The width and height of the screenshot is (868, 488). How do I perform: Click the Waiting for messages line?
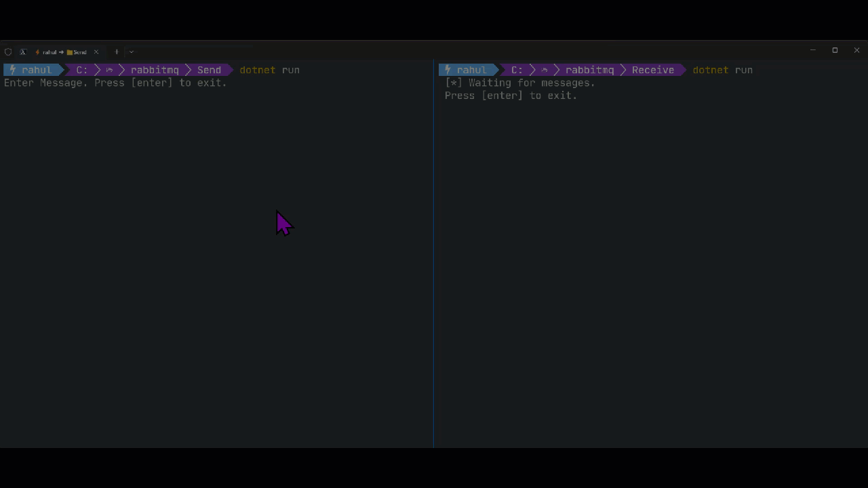pos(519,83)
